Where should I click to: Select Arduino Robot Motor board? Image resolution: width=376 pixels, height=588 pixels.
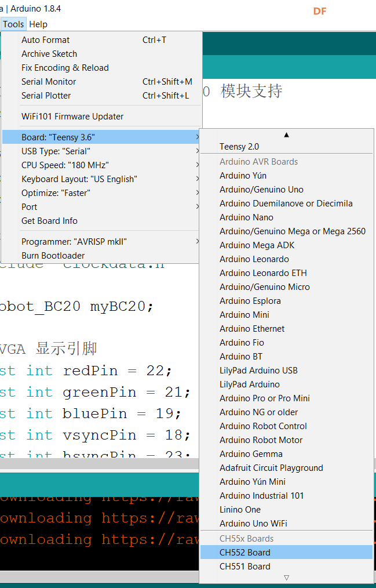287,440
